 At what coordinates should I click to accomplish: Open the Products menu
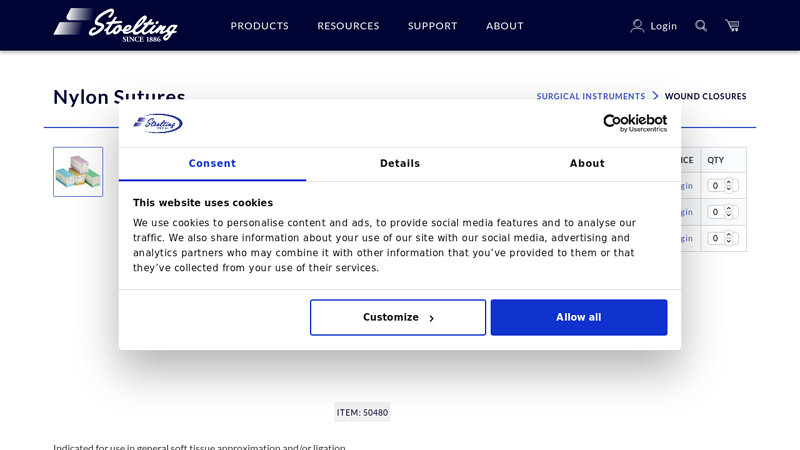[259, 26]
